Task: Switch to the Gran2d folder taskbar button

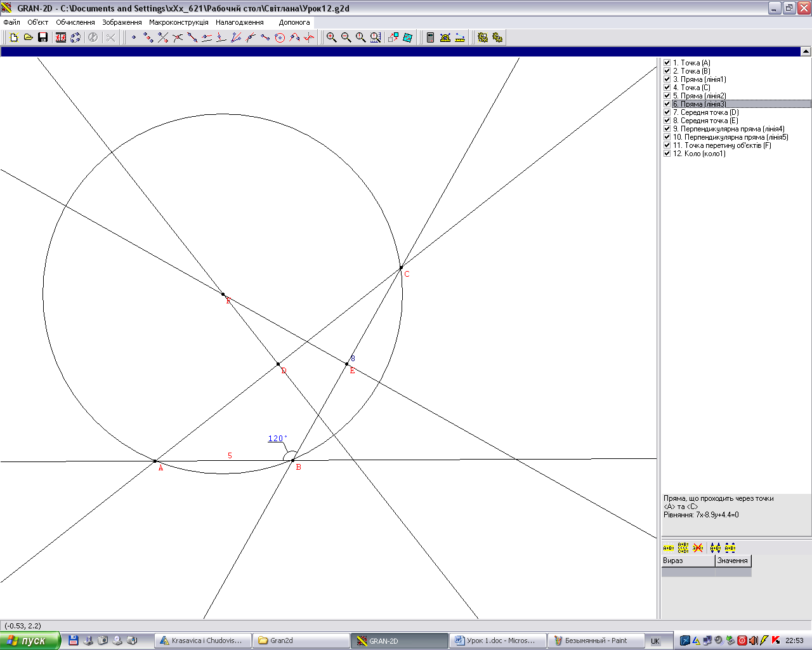Action: click(x=301, y=640)
